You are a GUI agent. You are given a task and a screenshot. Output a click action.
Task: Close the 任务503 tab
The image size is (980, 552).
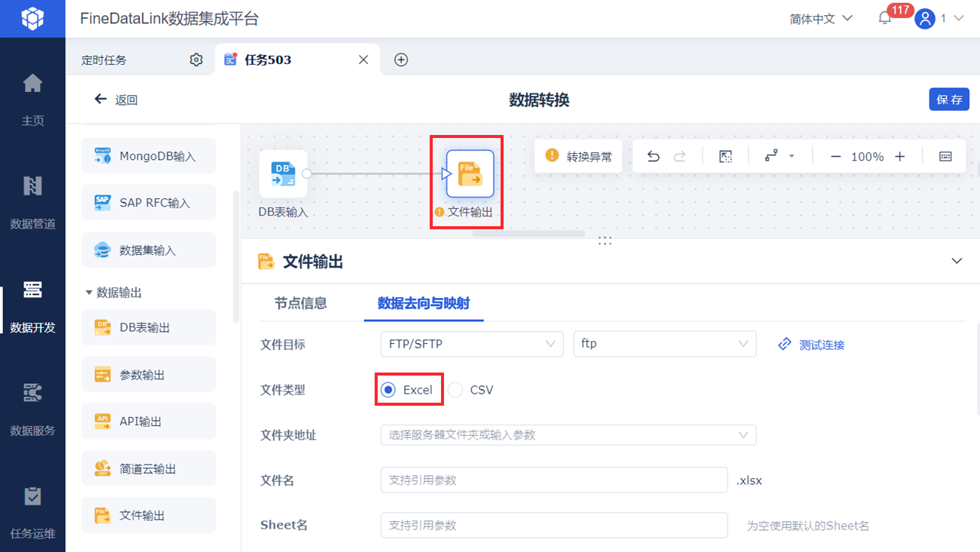tap(363, 60)
